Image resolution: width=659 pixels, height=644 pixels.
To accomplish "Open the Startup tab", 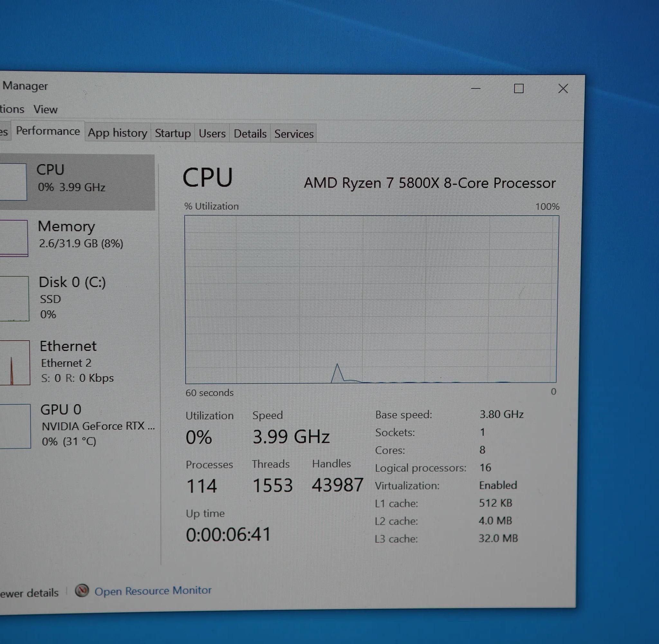I will [173, 133].
